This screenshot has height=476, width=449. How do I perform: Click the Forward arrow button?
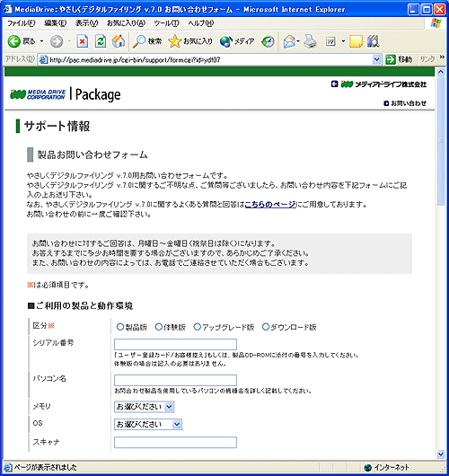tap(57, 41)
